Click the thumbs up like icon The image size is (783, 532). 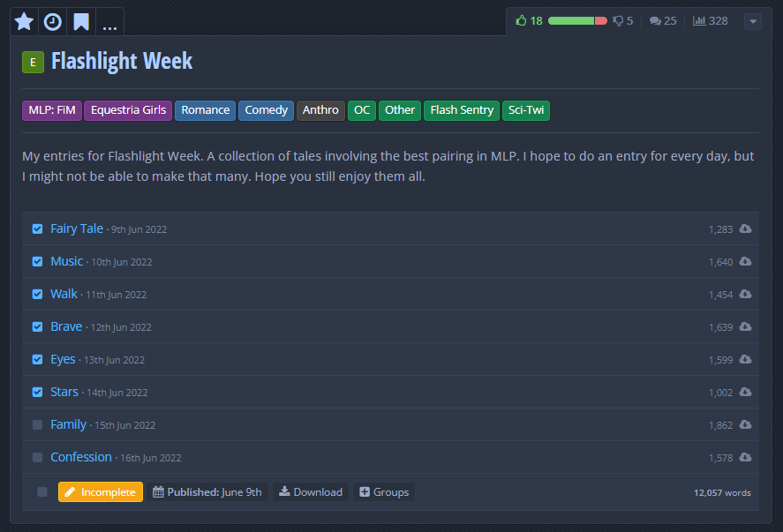pos(522,20)
